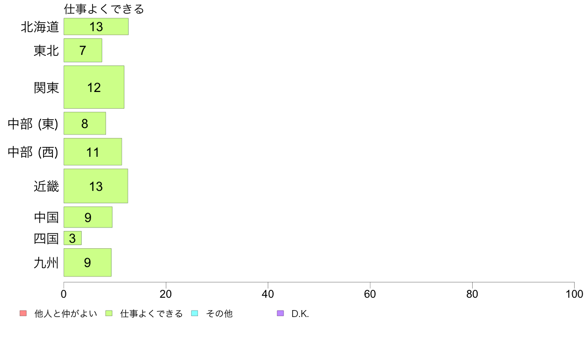
Task: Select the 四国 bar showing 3
Action: [x=72, y=238]
